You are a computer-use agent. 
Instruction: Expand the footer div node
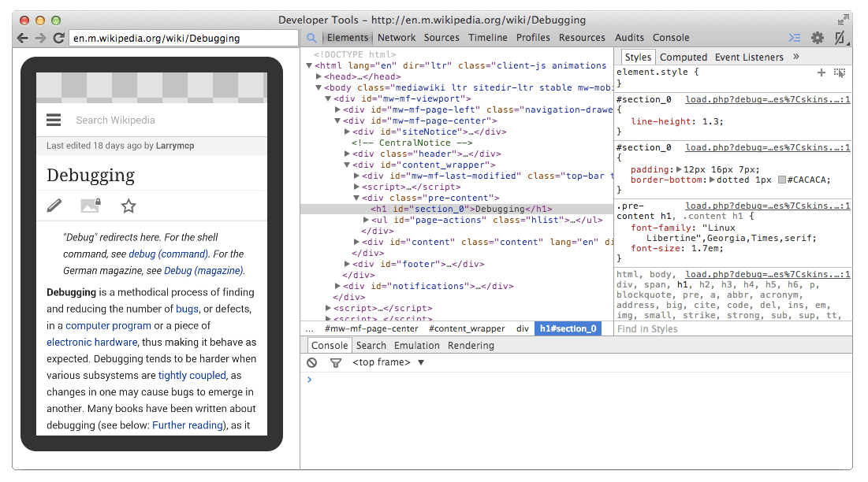click(x=347, y=264)
